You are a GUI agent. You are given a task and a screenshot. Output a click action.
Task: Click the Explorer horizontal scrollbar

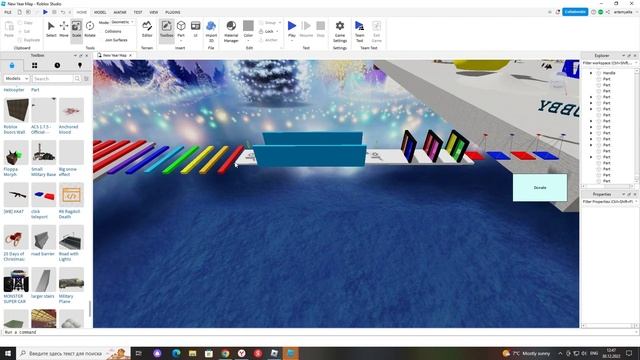pos(608,186)
